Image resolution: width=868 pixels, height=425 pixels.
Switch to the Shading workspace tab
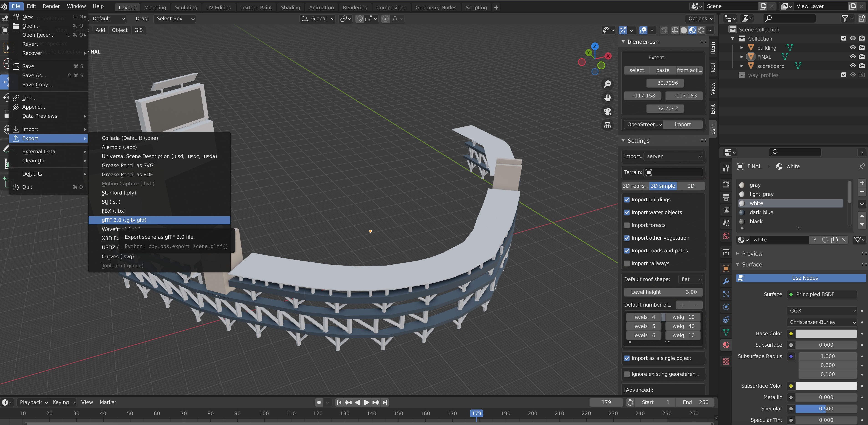[x=290, y=8]
